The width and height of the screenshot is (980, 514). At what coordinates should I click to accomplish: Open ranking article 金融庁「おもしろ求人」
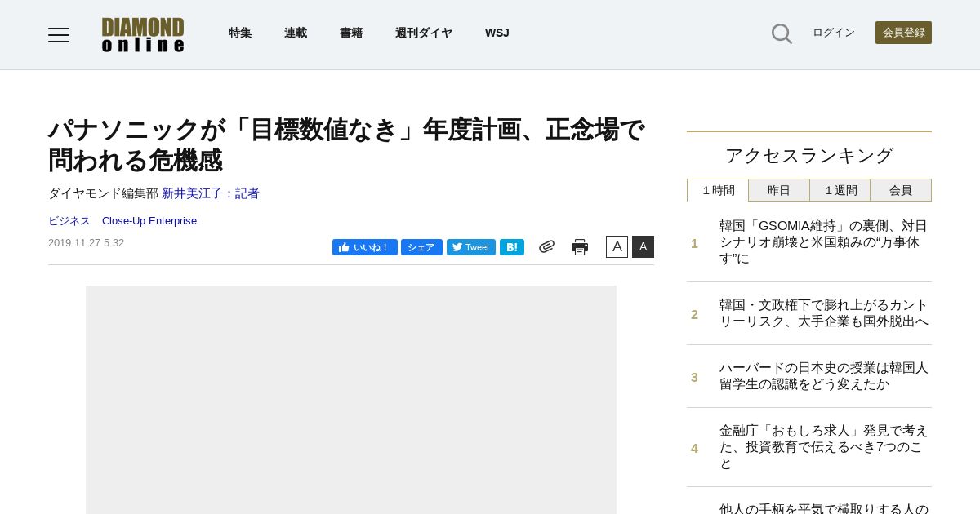(825, 447)
